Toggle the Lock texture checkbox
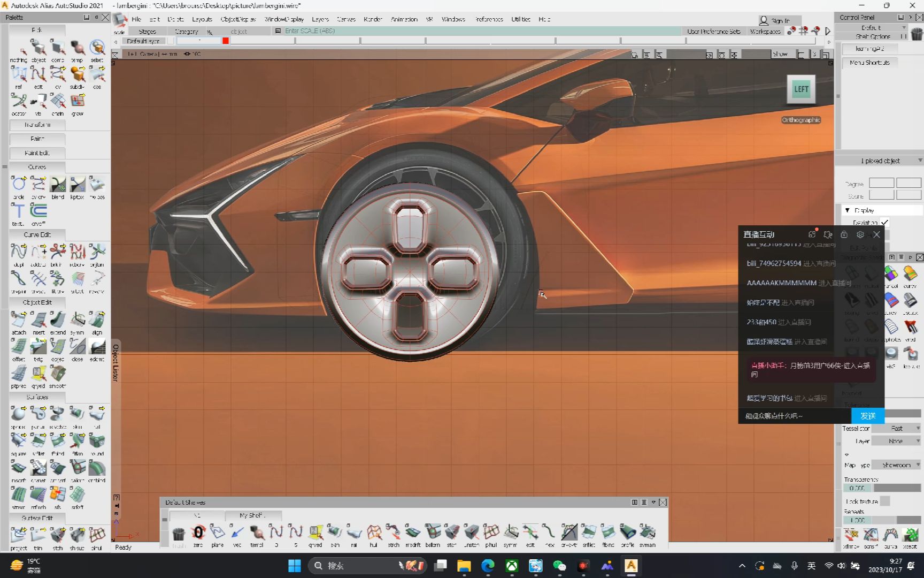This screenshot has width=924, height=578. [x=885, y=501]
